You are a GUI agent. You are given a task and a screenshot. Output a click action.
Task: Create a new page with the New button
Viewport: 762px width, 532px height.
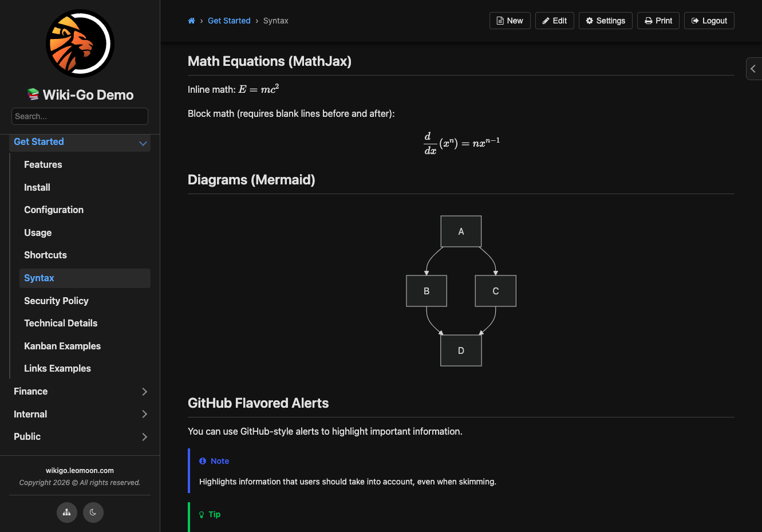pos(510,21)
